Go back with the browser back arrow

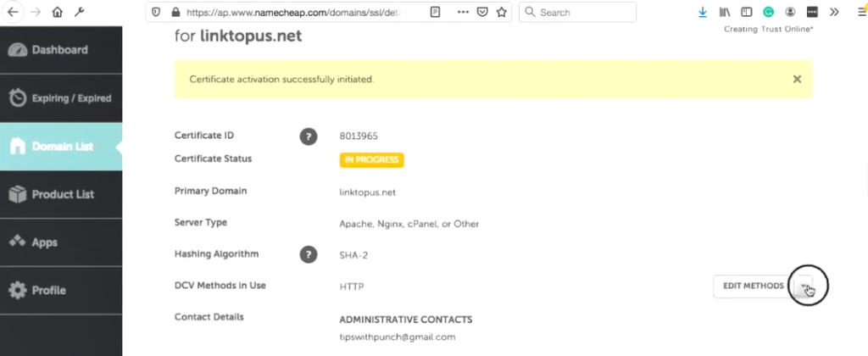[12, 12]
